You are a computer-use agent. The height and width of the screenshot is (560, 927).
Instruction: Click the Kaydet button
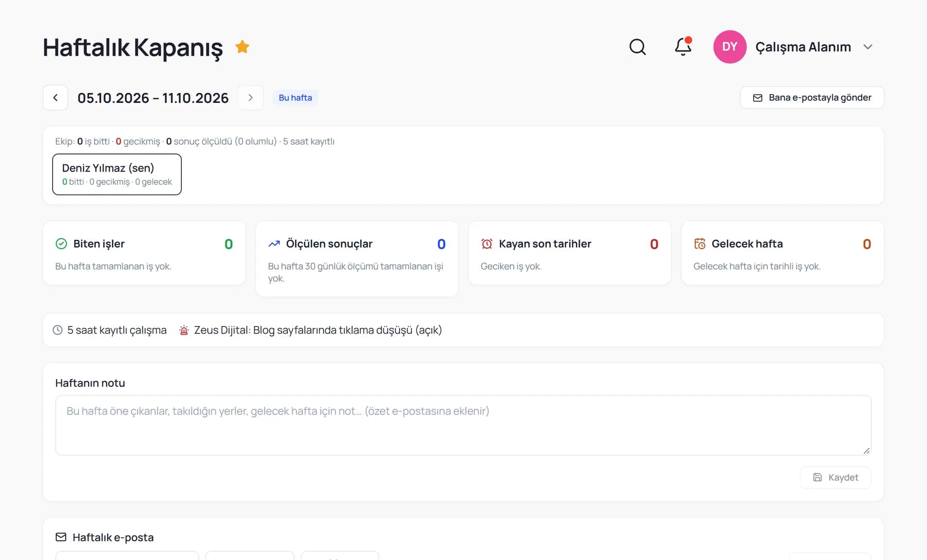tap(835, 478)
